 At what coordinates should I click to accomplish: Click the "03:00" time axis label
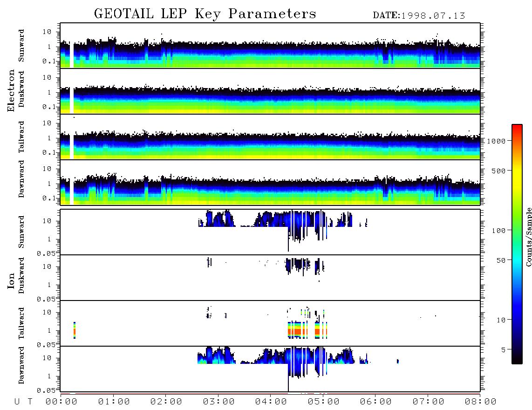[x=219, y=402]
